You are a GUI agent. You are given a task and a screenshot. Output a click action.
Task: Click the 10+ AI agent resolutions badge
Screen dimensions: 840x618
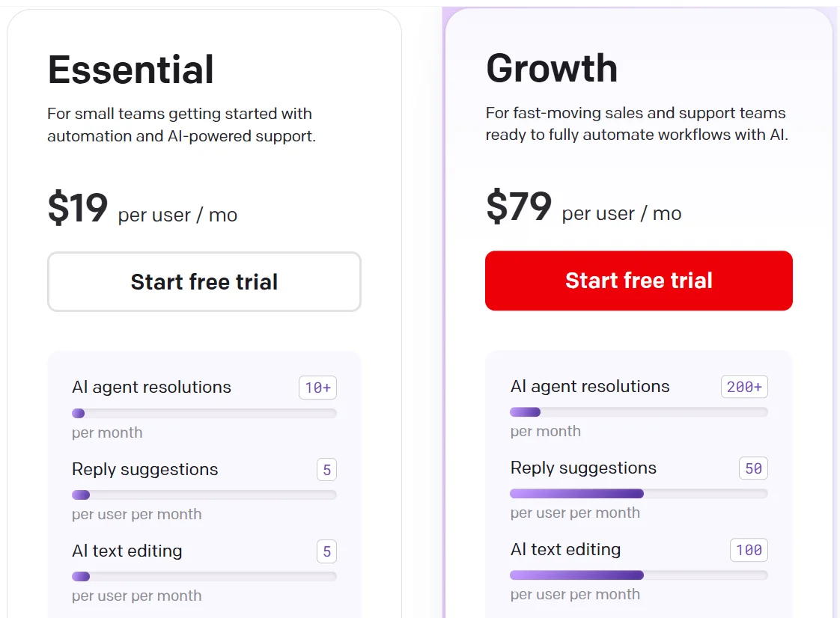coord(317,388)
